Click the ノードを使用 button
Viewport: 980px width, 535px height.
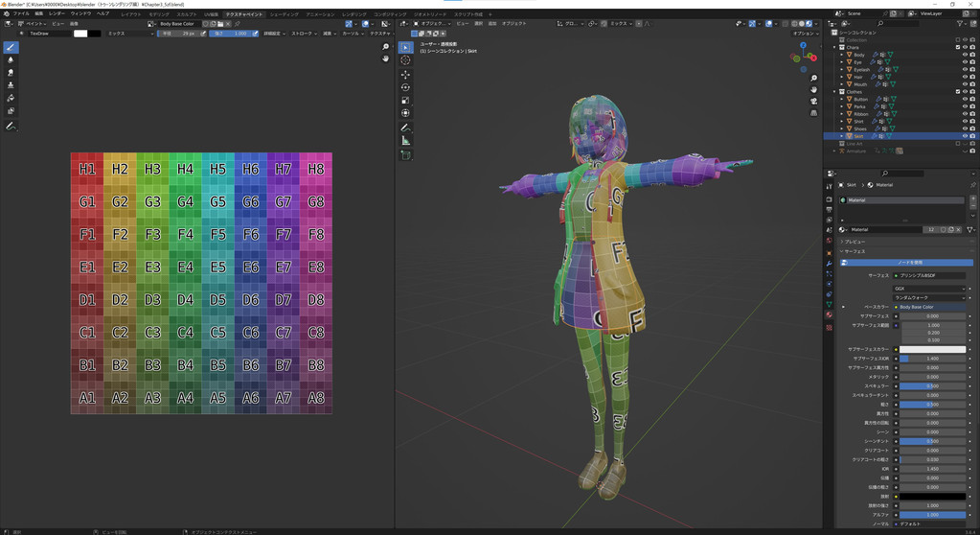click(908, 263)
